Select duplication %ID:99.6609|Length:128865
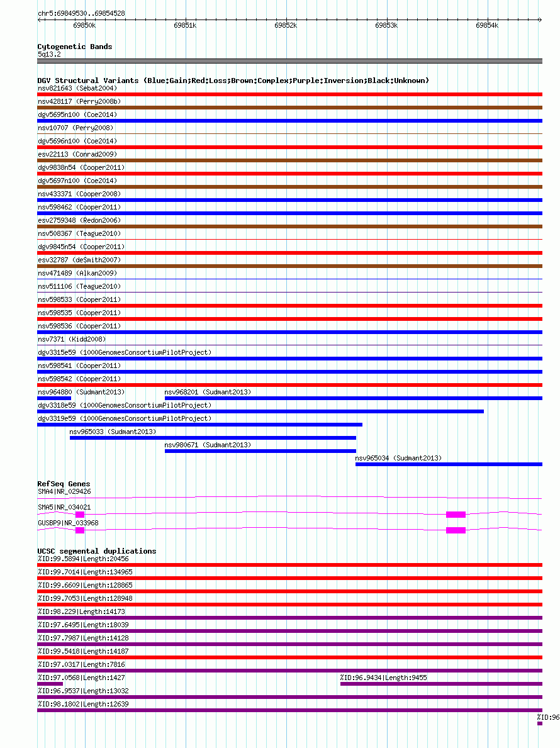560x748 pixels. click(x=85, y=585)
